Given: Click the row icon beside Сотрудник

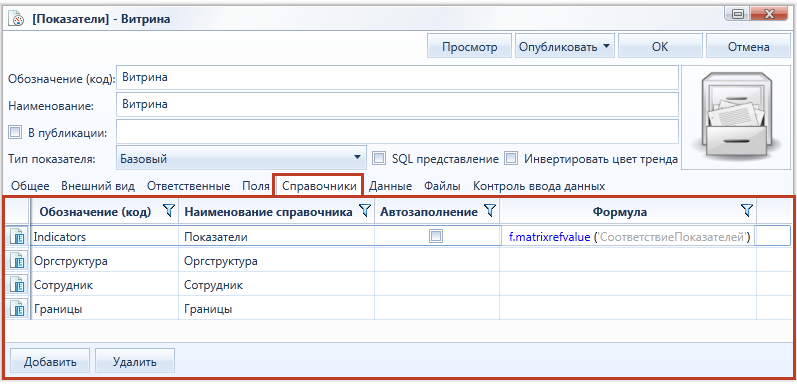Looking at the screenshot, I should pyautogui.click(x=18, y=285).
